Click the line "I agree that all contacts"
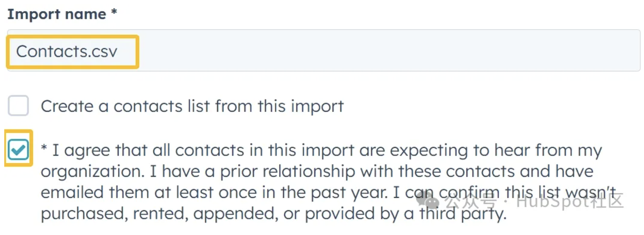This screenshot has width=644, height=235. (321, 151)
